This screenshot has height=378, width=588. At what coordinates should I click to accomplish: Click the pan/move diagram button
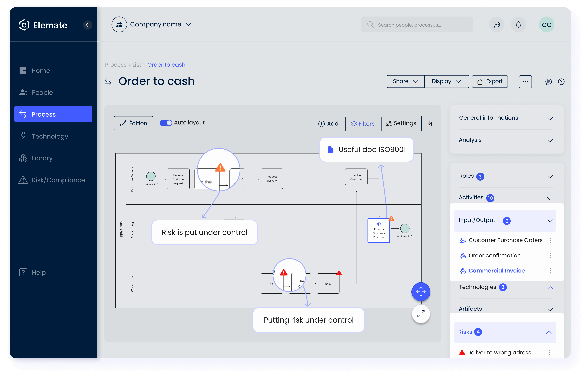click(x=421, y=292)
